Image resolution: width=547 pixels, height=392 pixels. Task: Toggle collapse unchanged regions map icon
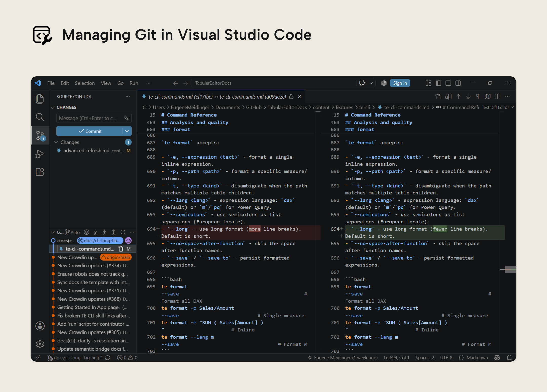pos(488,96)
